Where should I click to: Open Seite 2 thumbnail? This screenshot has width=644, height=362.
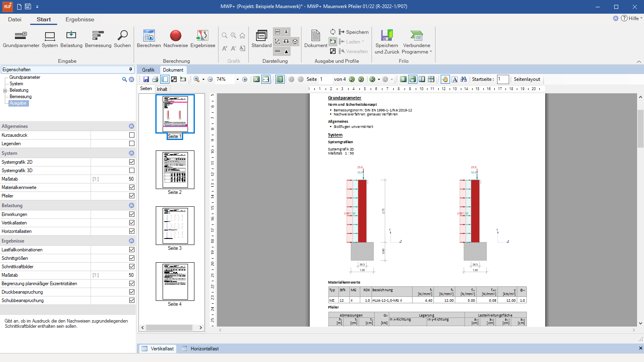175,170
